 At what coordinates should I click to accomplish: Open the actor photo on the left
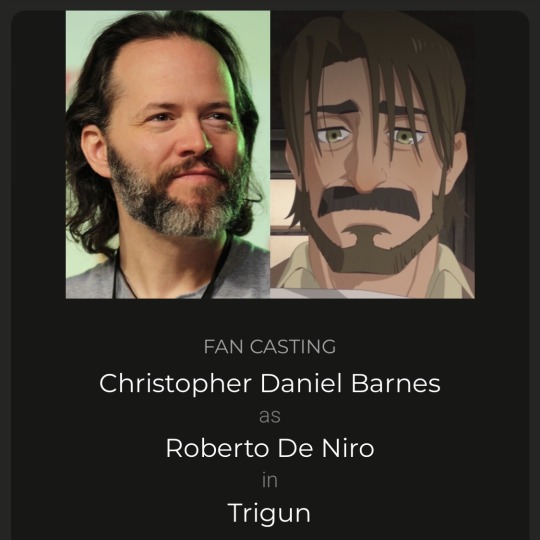pyautogui.click(x=168, y=154)
